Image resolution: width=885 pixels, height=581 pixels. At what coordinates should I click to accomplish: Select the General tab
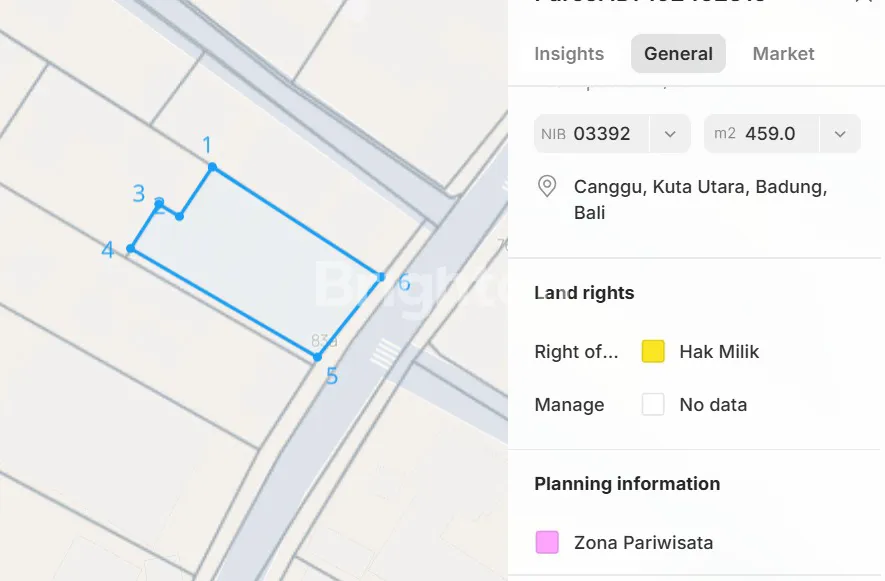(x=678, y=54)
